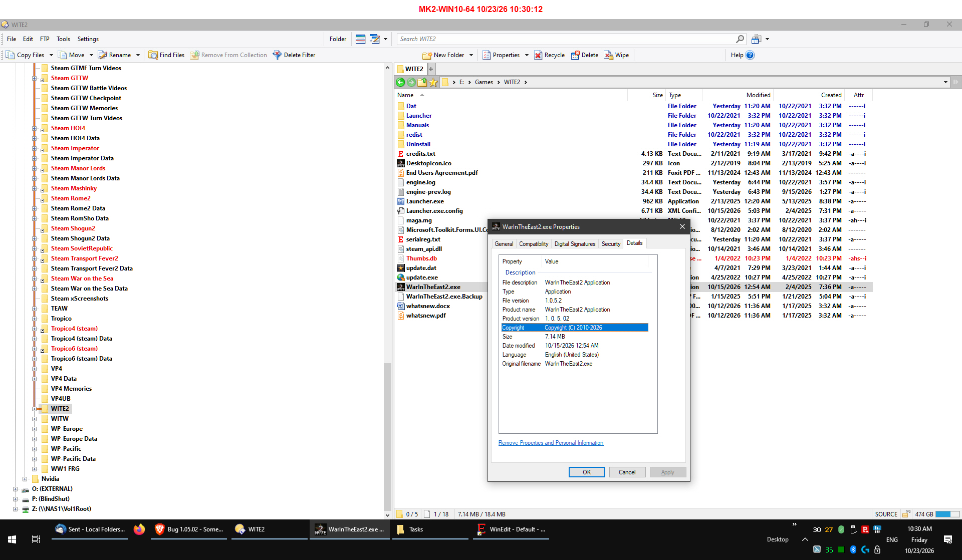Click the folder tree vertical scrollbar

(x=387, y=291)
